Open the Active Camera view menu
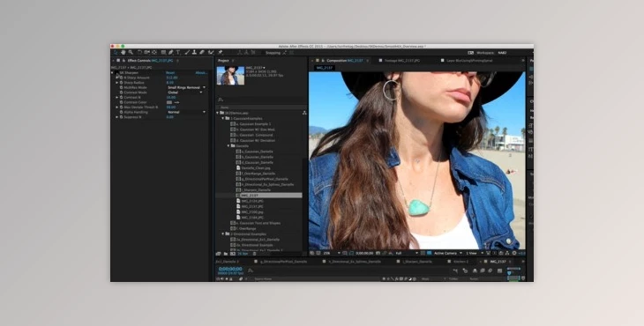 pyautogui.click(x=448, y=253)
